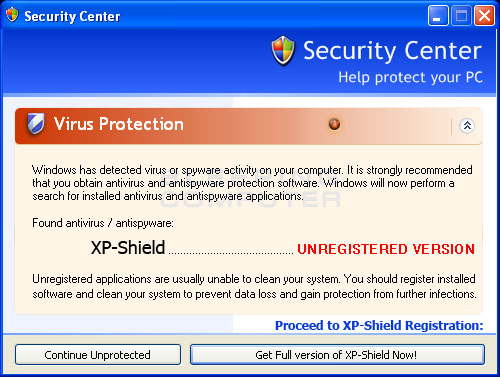
Task: Click the Found antivirus / antispyware label
Action: [103, 223]
